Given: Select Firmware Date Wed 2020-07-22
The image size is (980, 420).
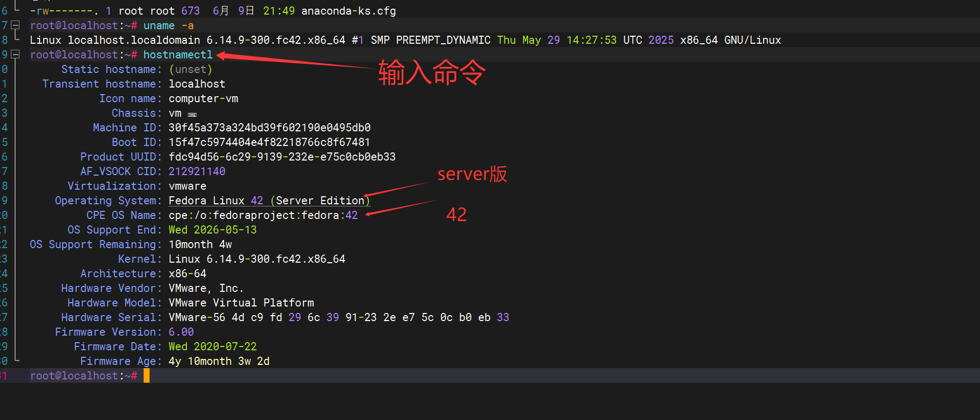Looking at the screenshot, I should pyautogui.click(x=213, y=346).
